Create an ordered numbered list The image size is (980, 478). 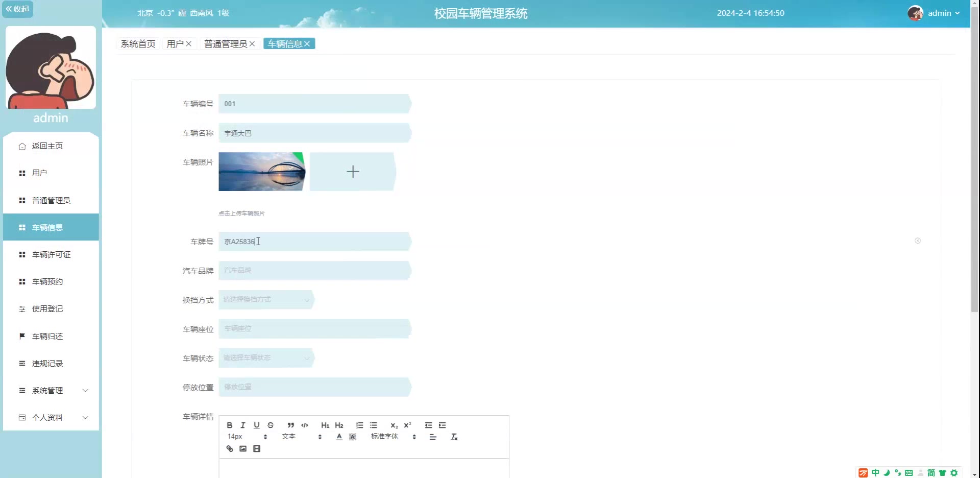pyautogui.click(x=360, y=425)
